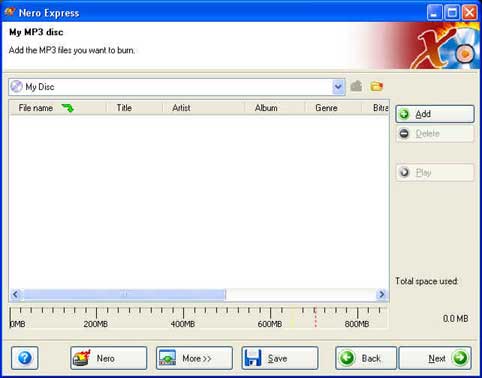Click the horizontal scrollbar thumb

pyautogui.click(x=124, y=294)
